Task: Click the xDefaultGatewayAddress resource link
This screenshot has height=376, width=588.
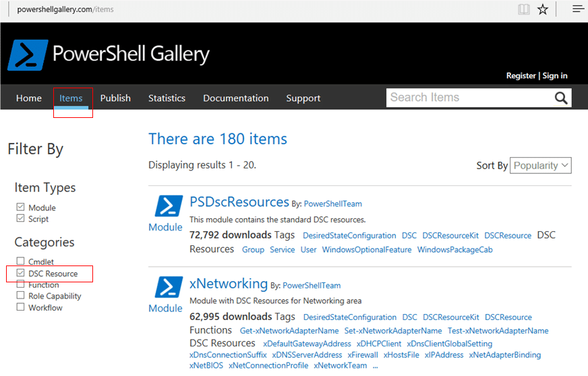Action: click(x=307, y=344)
